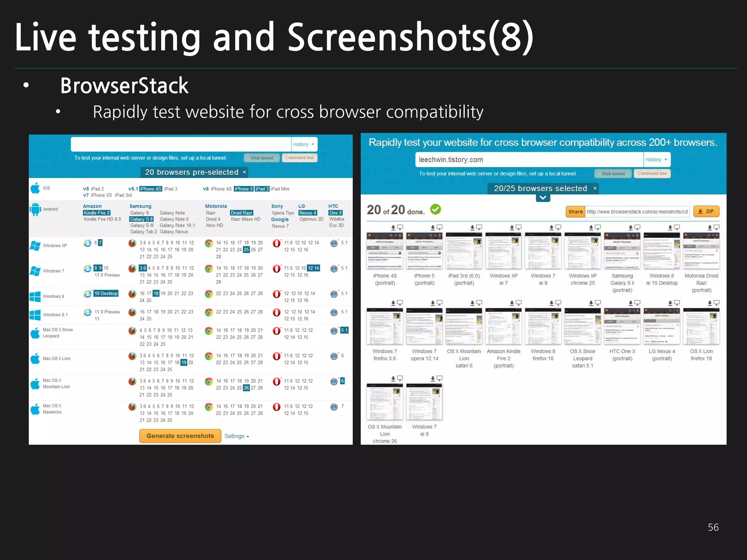Open the iPhone 5 portrait thumbnail

[424, 250]
